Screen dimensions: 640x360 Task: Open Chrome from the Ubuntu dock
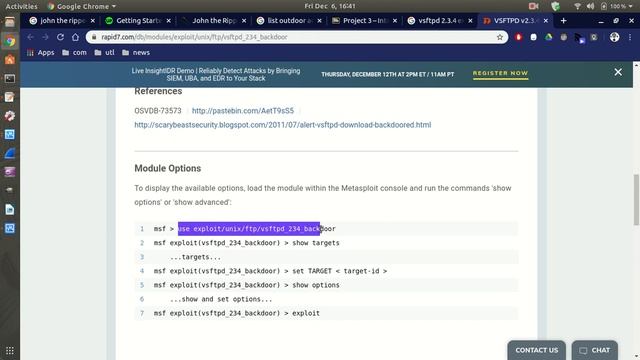[10, 41]
